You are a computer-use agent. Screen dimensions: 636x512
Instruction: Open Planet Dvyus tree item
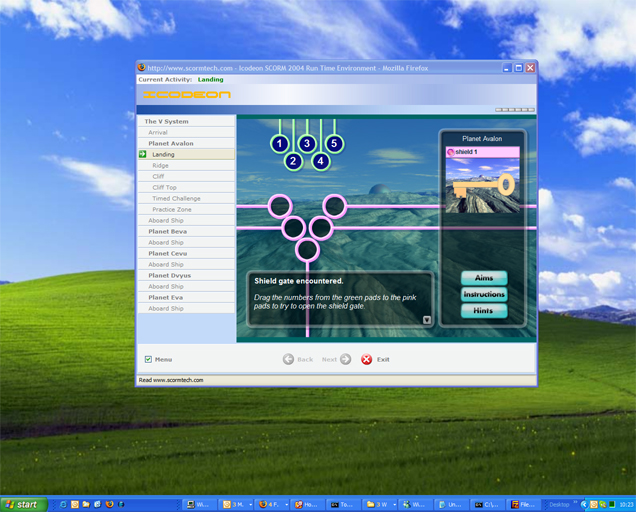tap(187, 275)
